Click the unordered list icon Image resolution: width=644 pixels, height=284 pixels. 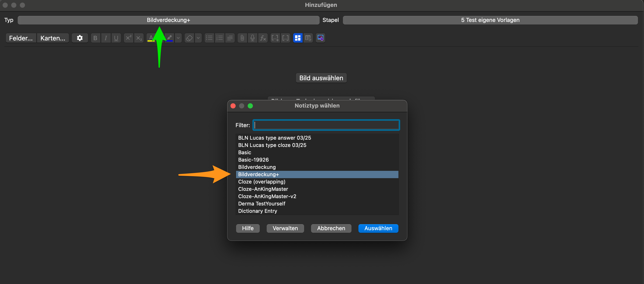209,38
